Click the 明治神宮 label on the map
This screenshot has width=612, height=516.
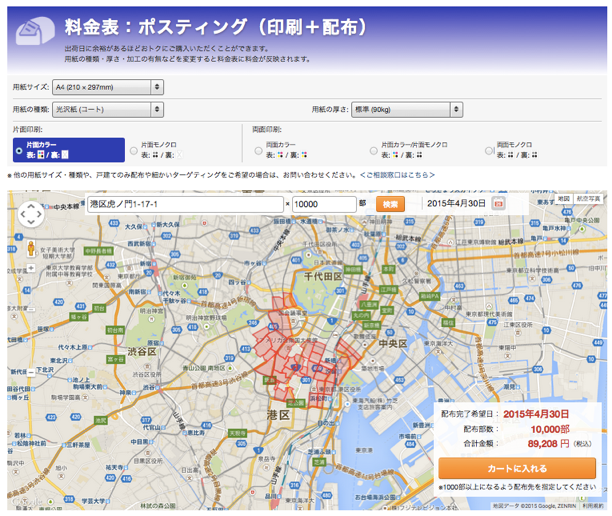152,311
